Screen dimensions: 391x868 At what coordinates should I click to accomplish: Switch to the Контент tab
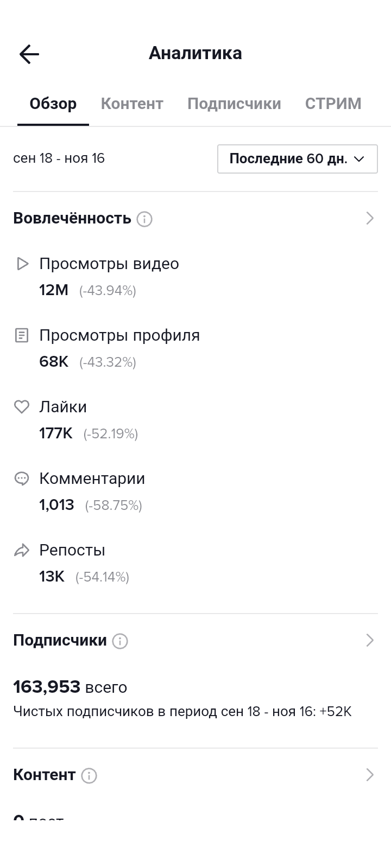coord(131,103)
